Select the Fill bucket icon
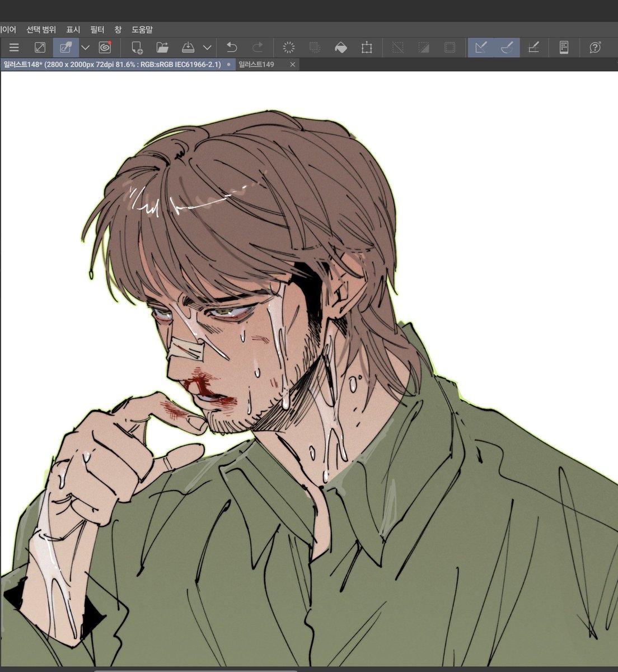Screen dimensions: 618x672 pyautogui.click(x=341, y=48)
